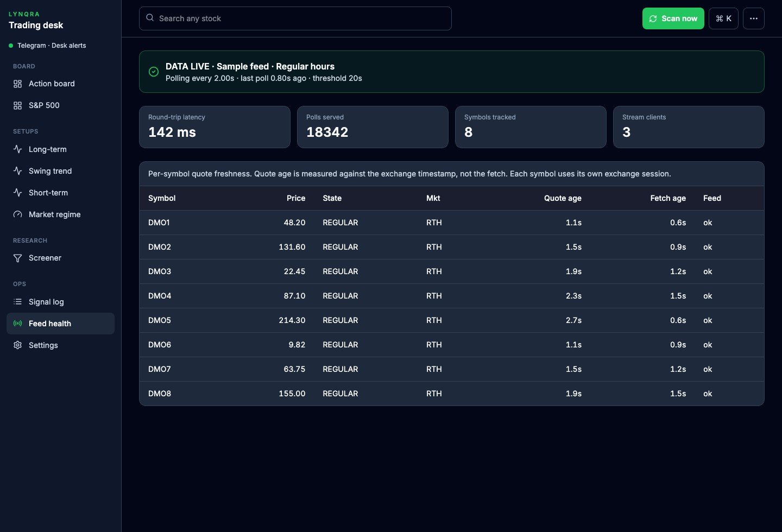
Task: Select the DMO5 symbol cell
Action: pos(160,320)
